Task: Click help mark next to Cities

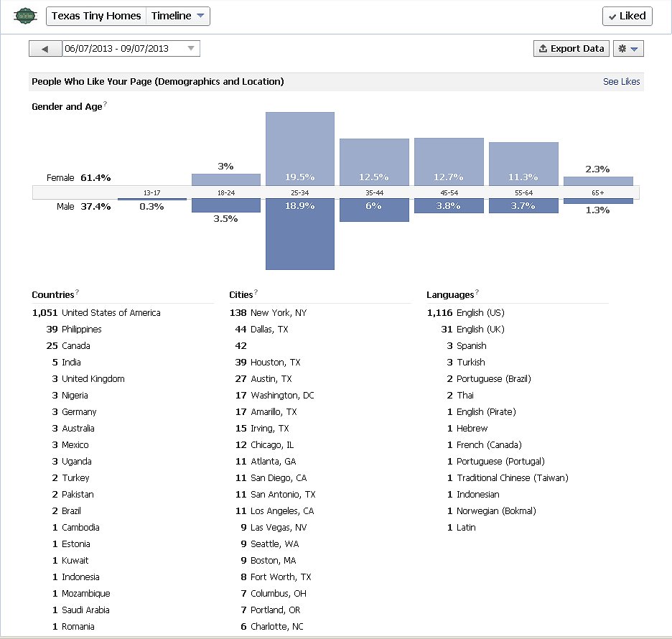Action: 256,293
